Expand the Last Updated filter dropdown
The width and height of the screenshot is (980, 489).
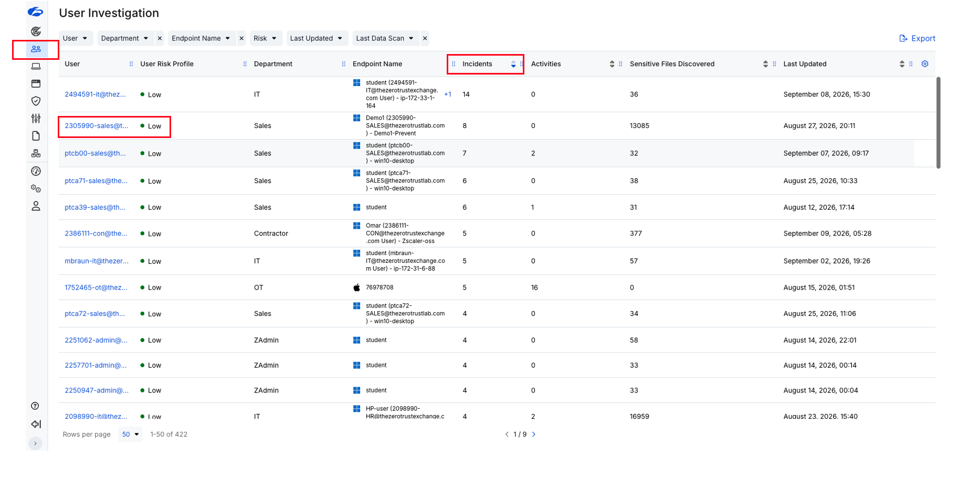click(317, 38)
